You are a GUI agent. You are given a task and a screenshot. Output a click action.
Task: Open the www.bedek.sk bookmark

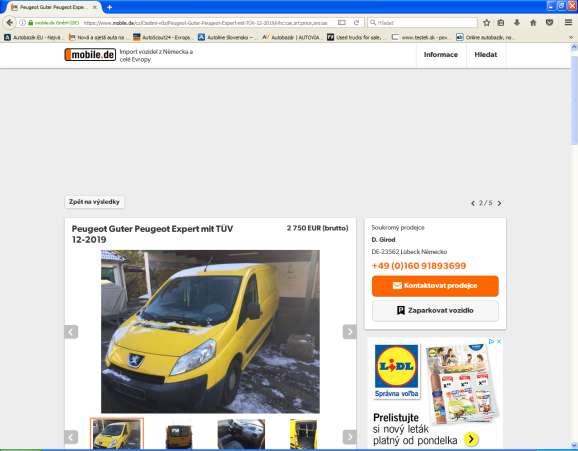coord(420,37)
